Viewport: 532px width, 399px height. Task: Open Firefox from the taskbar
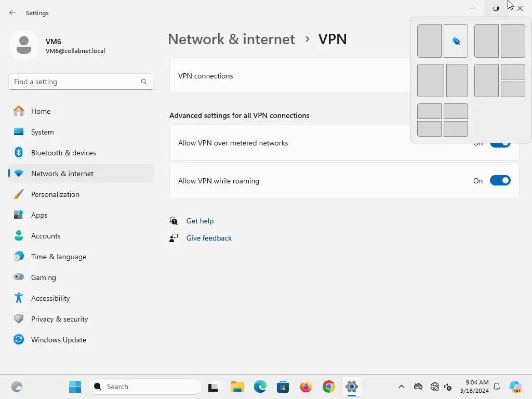305,387
